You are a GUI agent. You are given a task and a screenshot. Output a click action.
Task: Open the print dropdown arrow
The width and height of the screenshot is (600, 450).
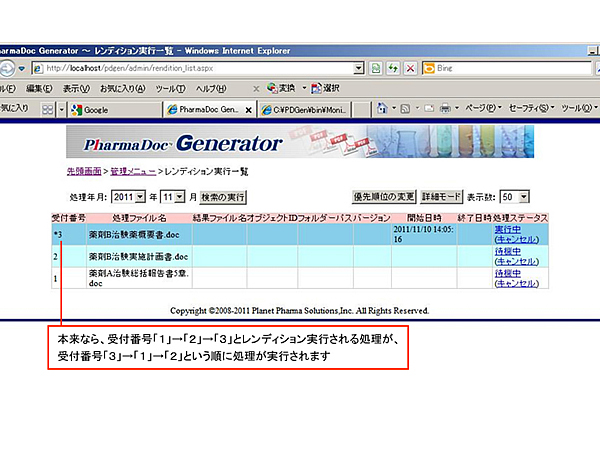pyautogui.click(x=457, y=109)
